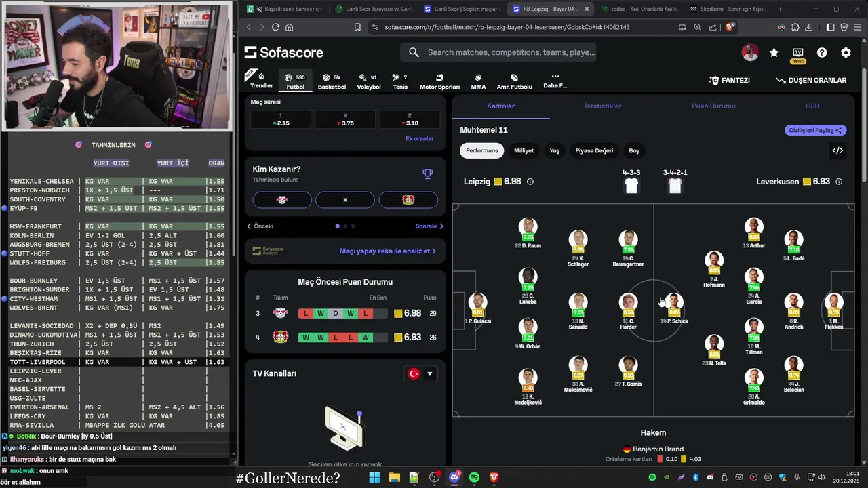
Task: Open the user profile avatar
Action: point(750,53)
